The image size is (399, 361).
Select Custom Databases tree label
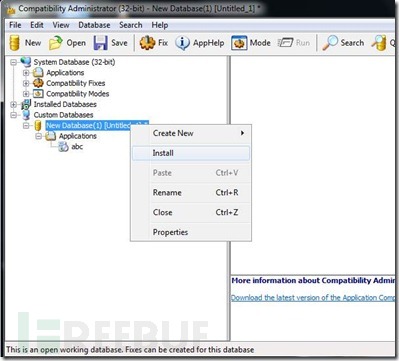tap(63, 115)
